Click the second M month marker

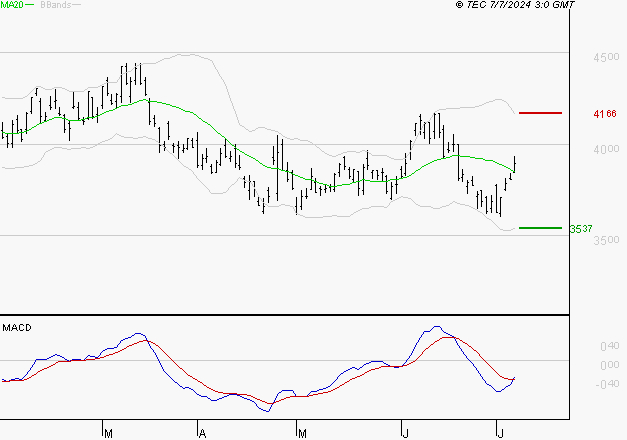click(302, 434)
